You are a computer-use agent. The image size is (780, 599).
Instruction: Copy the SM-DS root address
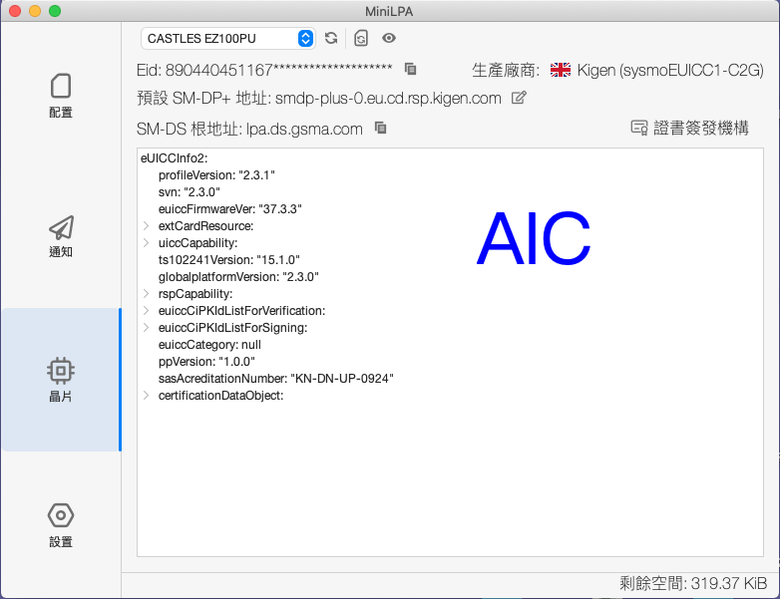[x=381, y=128]
